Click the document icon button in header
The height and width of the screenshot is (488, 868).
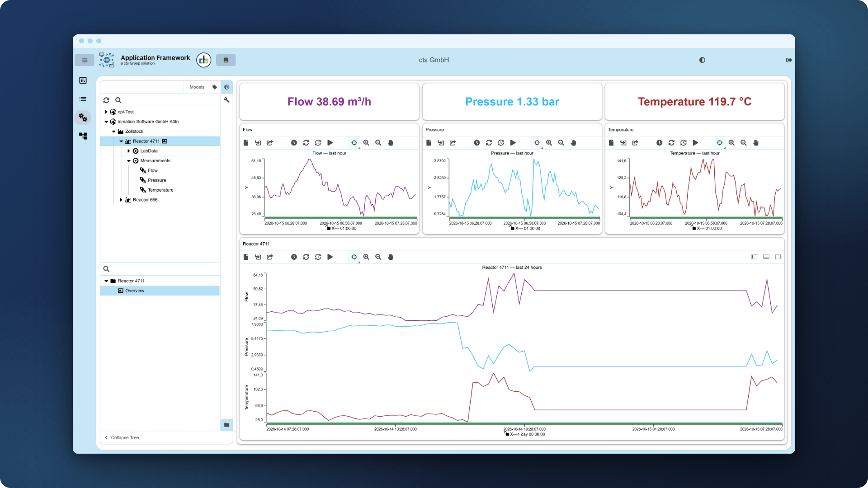click(226, 60)
